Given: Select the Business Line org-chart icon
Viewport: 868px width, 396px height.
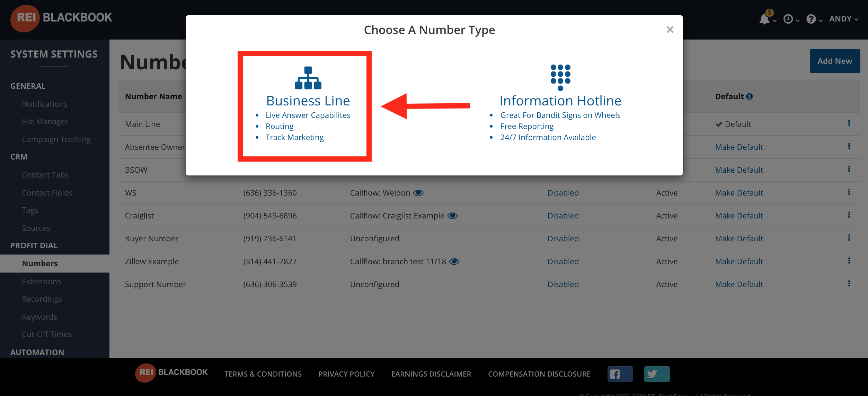Looking at the screenshot, I should click(x=308, y=78).
